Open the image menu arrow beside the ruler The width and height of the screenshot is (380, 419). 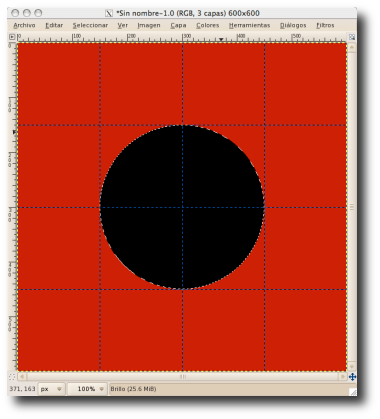[12, 37]
